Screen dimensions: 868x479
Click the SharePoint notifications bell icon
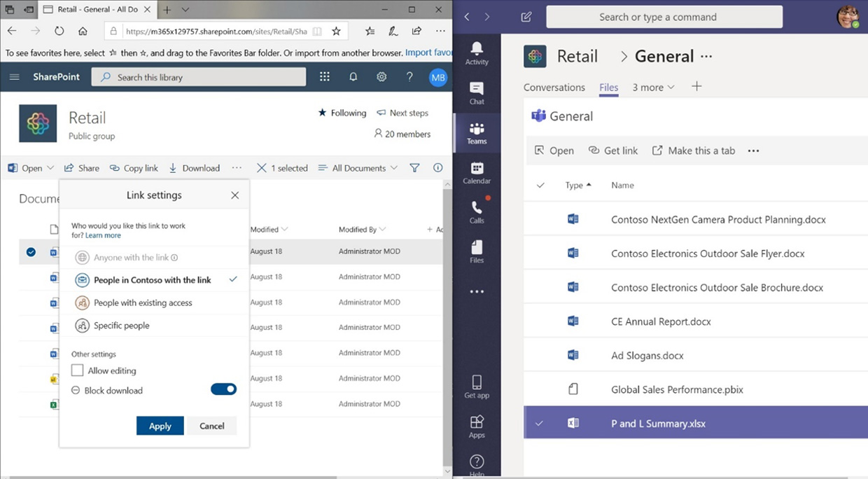point(353,77)
